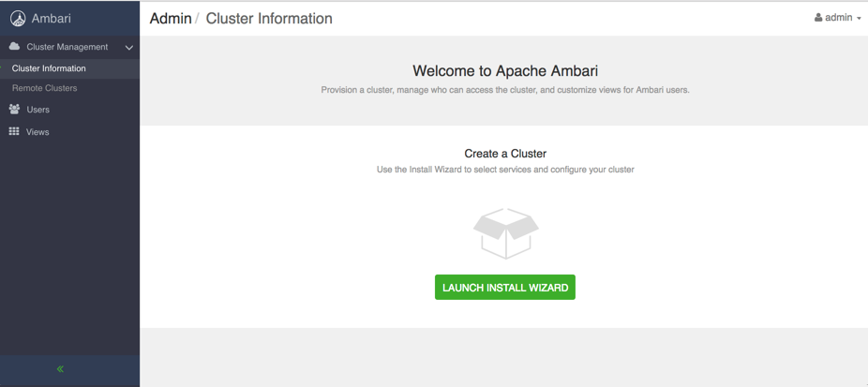Collapse the sidebar with the double-chevron icon

pos(60,369)
